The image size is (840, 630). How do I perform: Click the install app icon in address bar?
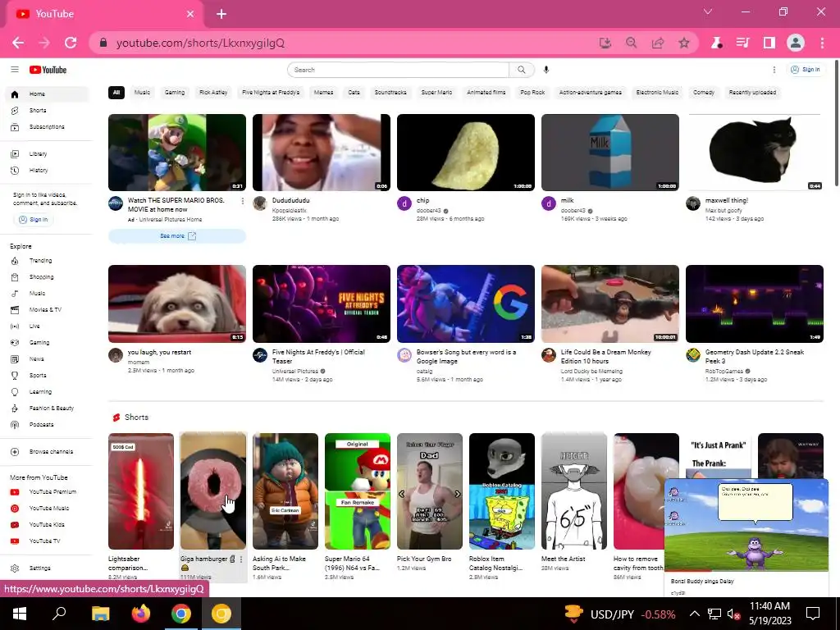click(605, 43)
